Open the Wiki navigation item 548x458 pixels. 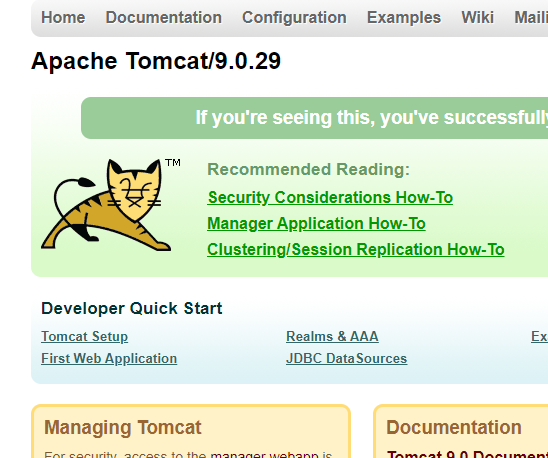tap(477, 17)
